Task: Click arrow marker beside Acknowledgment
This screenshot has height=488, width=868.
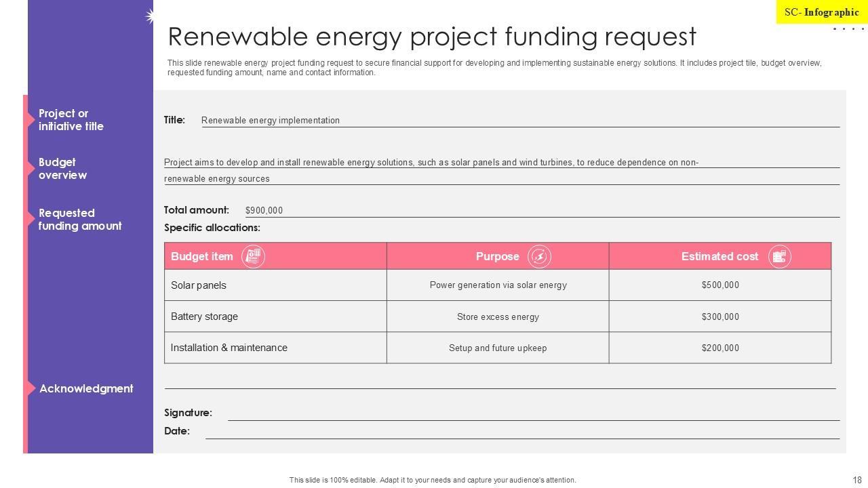Action: pos(31,388)
